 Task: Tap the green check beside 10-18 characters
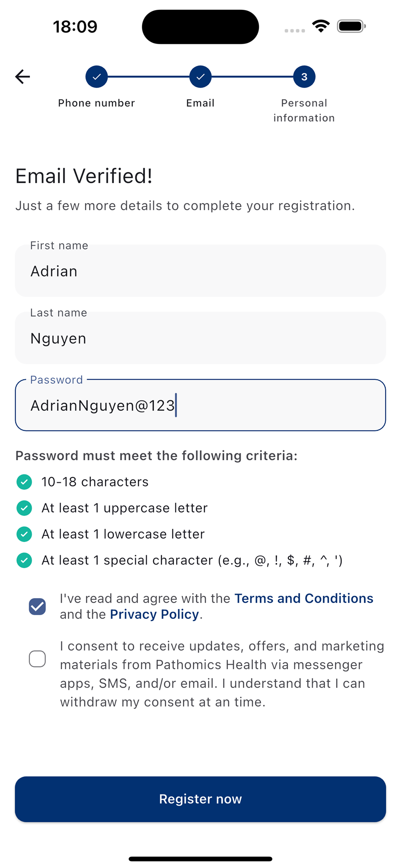[24, 482]
